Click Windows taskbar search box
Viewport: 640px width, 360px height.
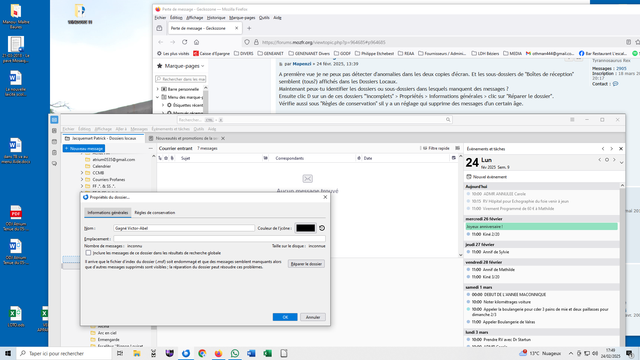point(64,353)
